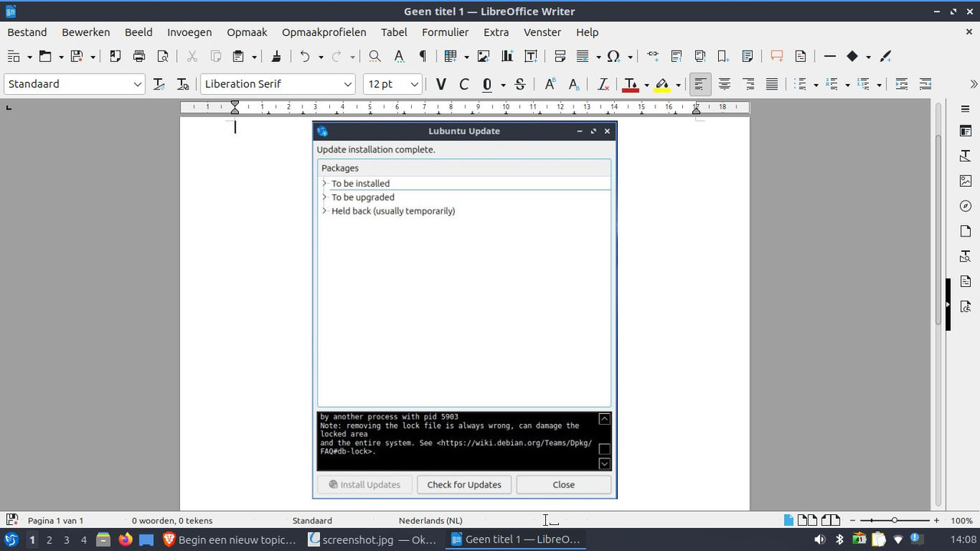
Task: Toggle Bold (V) formatting
Action: click(440, 84)
